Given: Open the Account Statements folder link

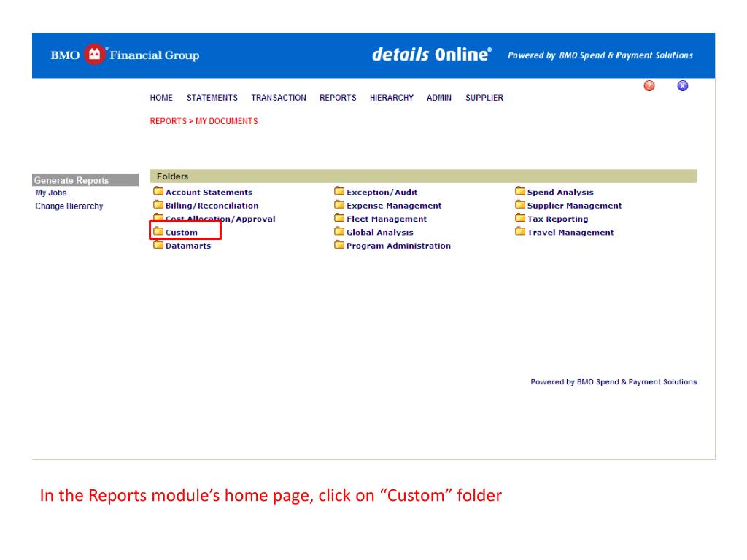Looking at the screenshot, I should (209, 192).
